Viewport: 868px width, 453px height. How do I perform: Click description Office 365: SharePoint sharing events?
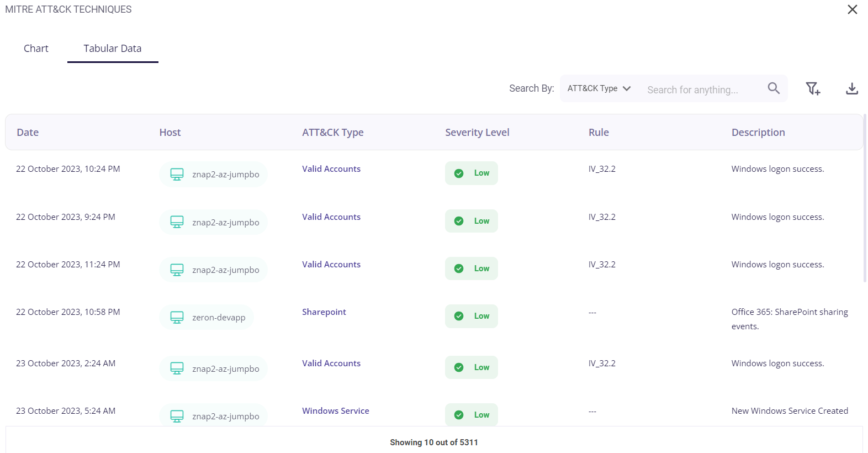[x=790, y=319]
